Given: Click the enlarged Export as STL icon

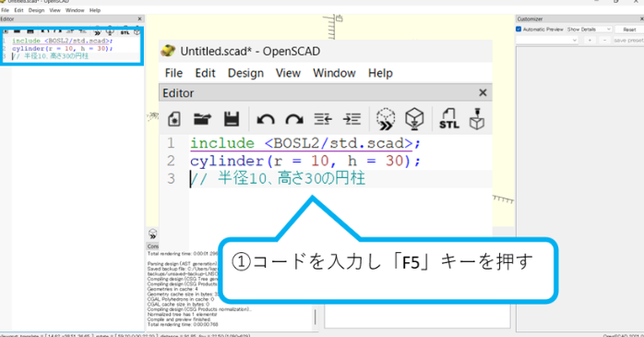Looking at the screenshot, I should pyautogui.click(x=449, y=119).
